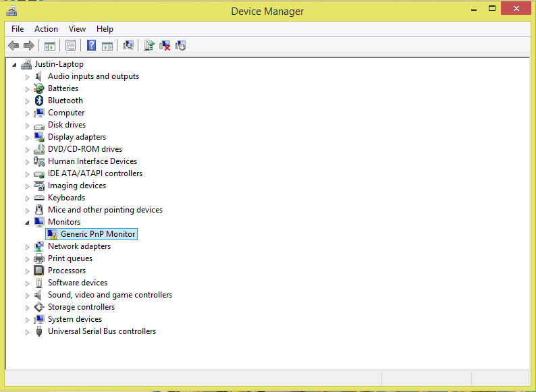Click Update Driver Software toolbar icon
Image resolution: width=536 pixels, height=392 pixels.
pyautogui.click(x=149, y=45)
